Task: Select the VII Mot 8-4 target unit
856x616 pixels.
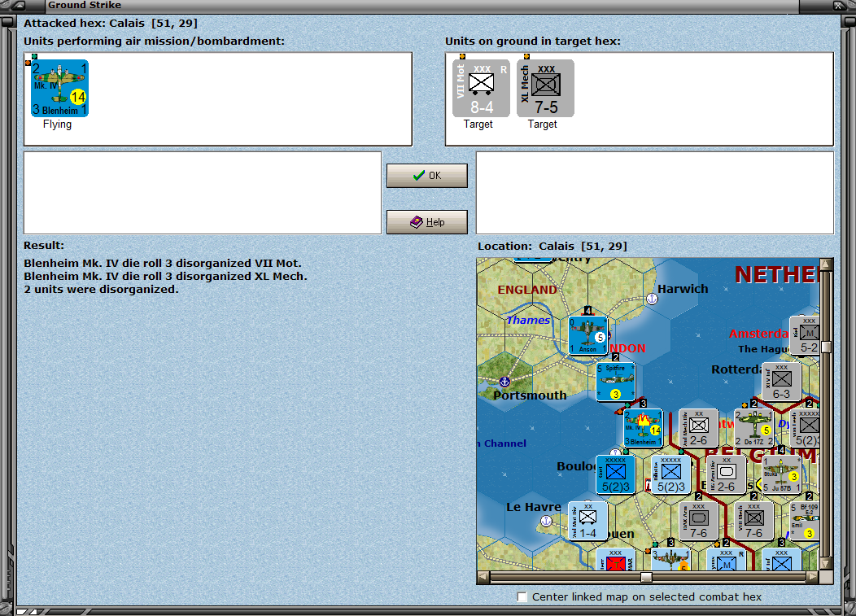Action: click(x=481, y=89)
